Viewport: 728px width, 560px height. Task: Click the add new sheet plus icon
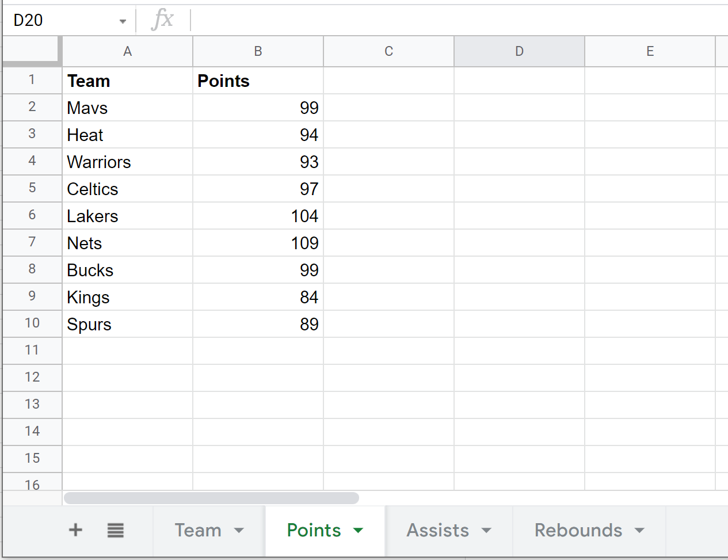tap(75, 530)
